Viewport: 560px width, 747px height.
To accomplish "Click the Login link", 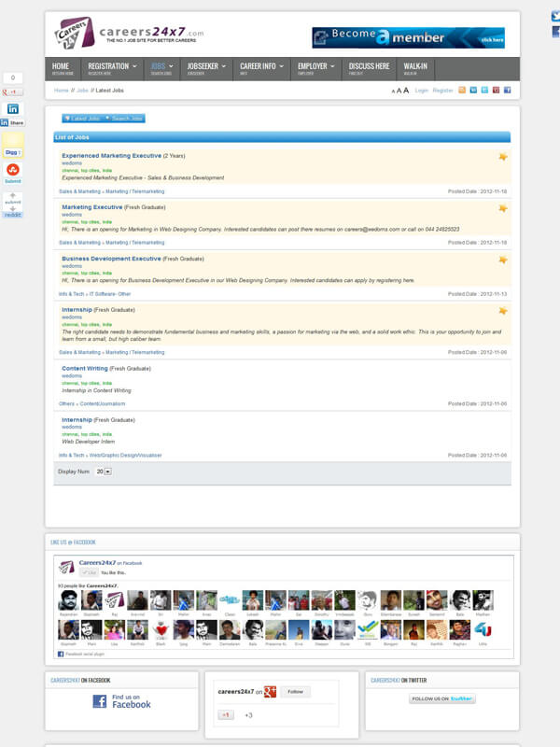I will click(422, 91).
